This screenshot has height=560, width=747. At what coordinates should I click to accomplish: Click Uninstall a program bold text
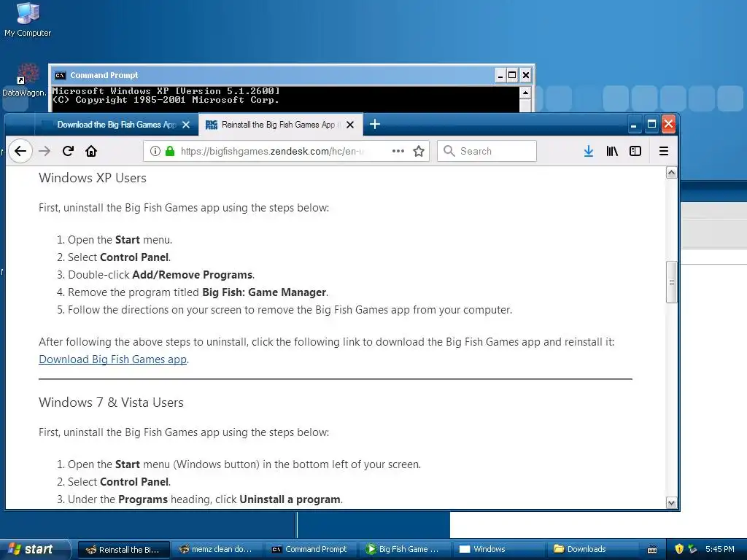290,499
